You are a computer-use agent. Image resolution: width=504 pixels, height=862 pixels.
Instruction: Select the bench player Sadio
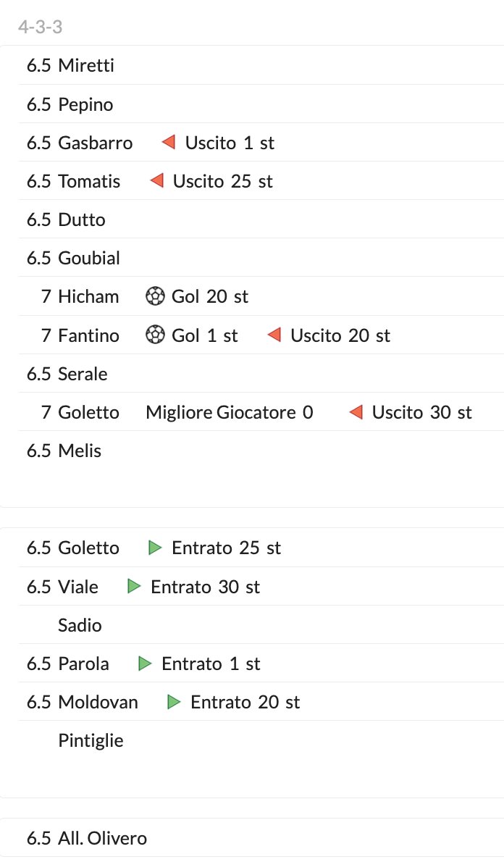[x=80, y=625]
